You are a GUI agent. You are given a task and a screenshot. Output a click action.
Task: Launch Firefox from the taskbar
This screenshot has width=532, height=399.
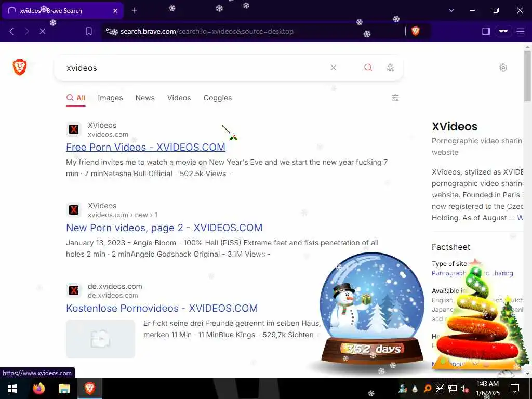click(38, 389)
